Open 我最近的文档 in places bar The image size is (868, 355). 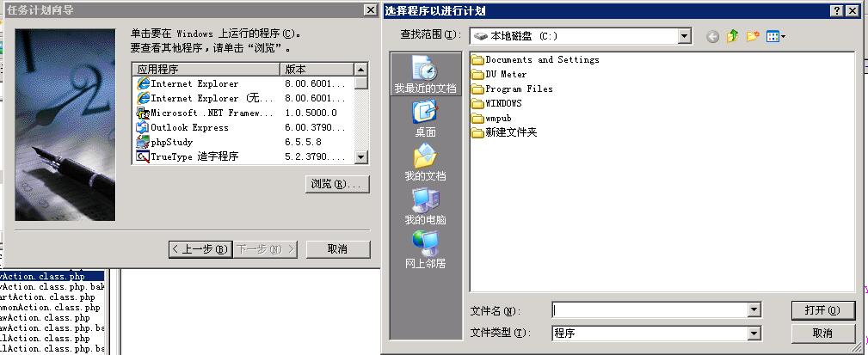(425, 74)
